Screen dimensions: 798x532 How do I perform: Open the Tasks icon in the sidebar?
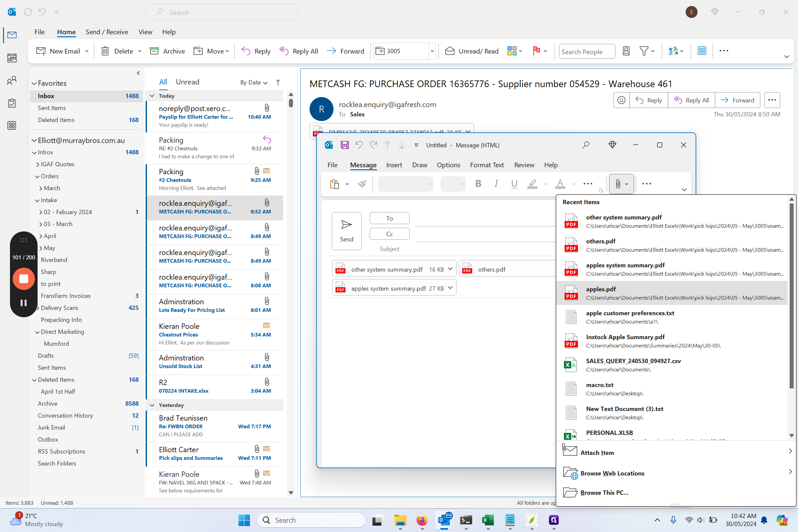(12, 103)
